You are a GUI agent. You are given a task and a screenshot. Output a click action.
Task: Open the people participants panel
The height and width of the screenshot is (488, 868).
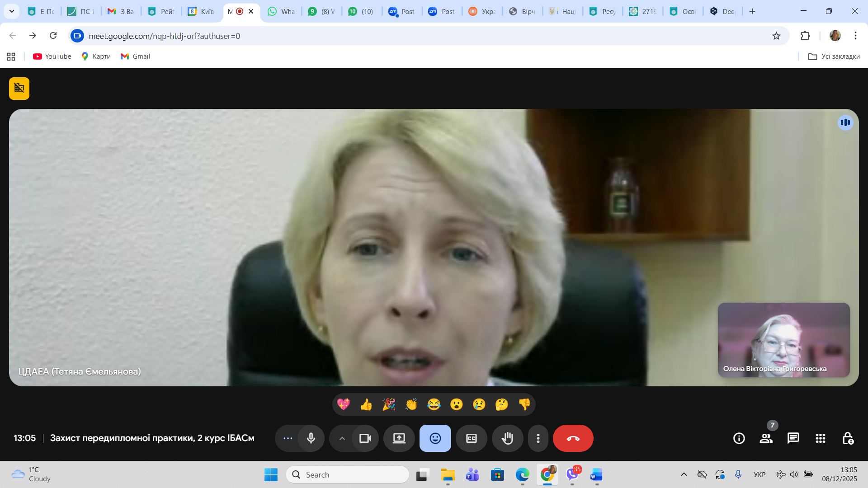(766, 438)
